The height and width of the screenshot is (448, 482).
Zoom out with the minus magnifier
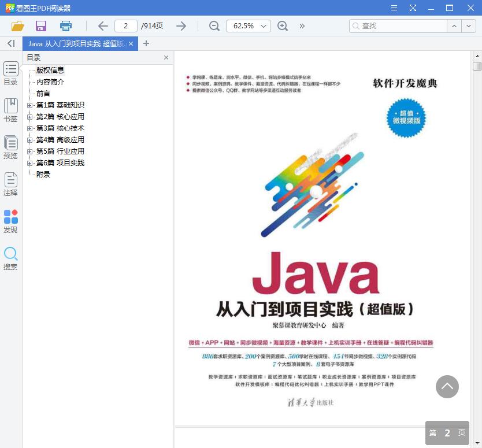click(214, 26)
